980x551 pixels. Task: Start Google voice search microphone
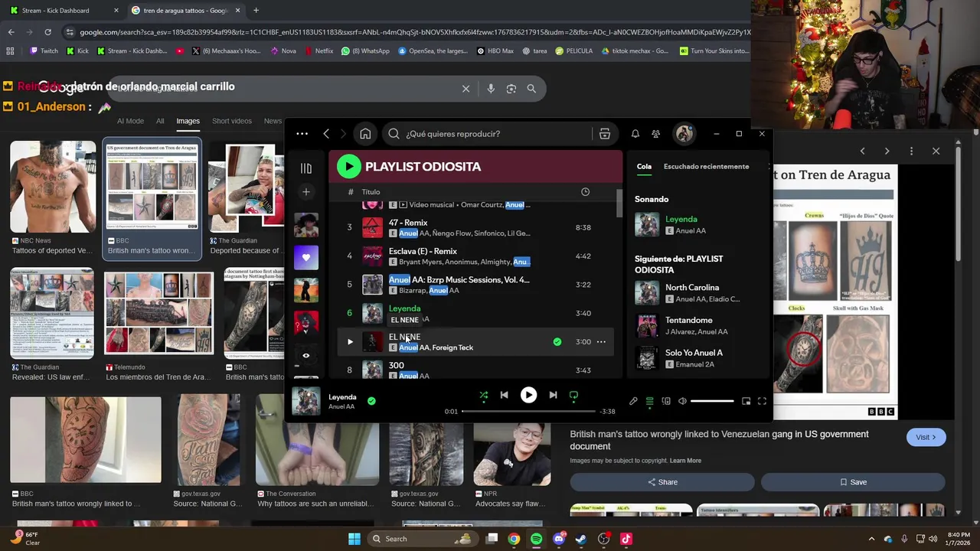[491, 89]
